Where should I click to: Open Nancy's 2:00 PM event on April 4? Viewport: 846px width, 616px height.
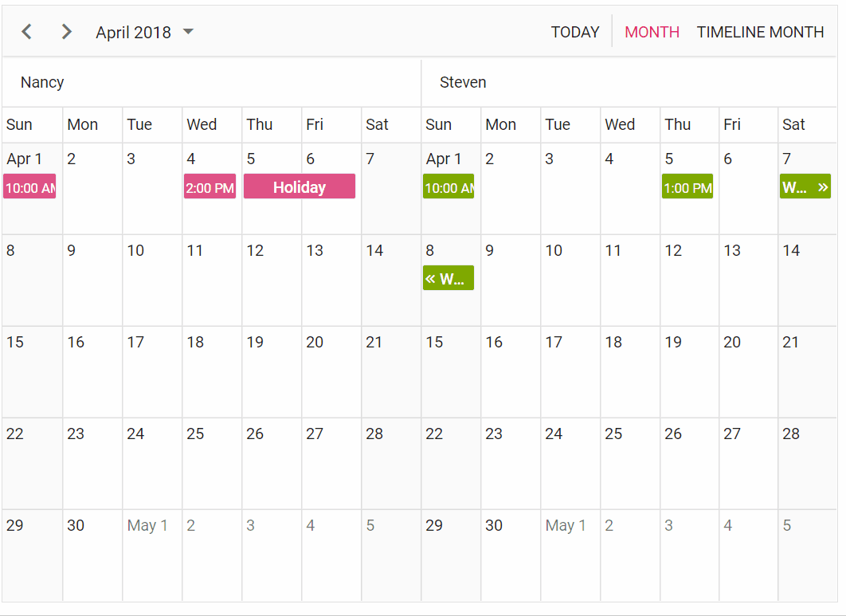210,187
